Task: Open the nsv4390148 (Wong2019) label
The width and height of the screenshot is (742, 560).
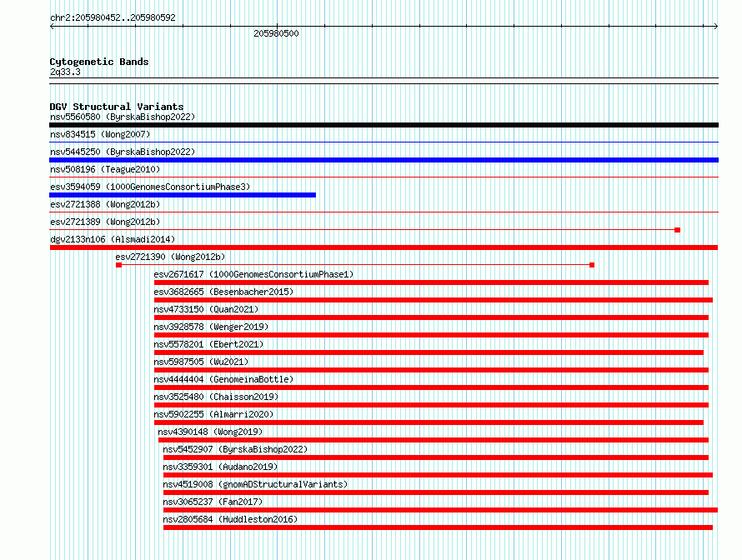Action: click(x=210, y=432)
